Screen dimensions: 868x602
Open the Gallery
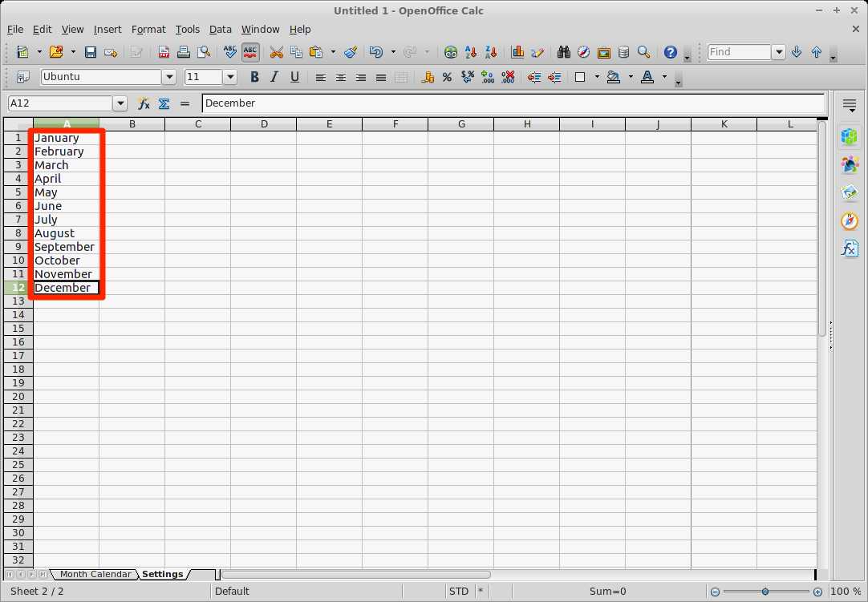[x=603, y=51]
